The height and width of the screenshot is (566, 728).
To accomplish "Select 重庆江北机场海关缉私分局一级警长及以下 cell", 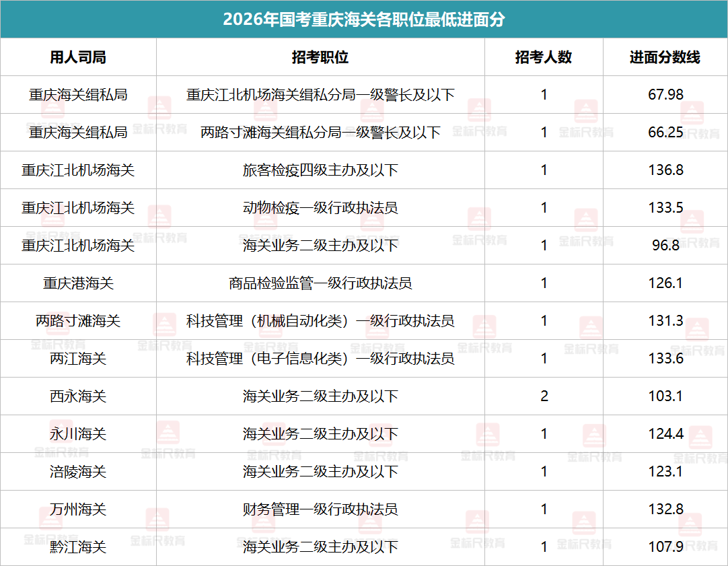I will click(x=320, y=95).
